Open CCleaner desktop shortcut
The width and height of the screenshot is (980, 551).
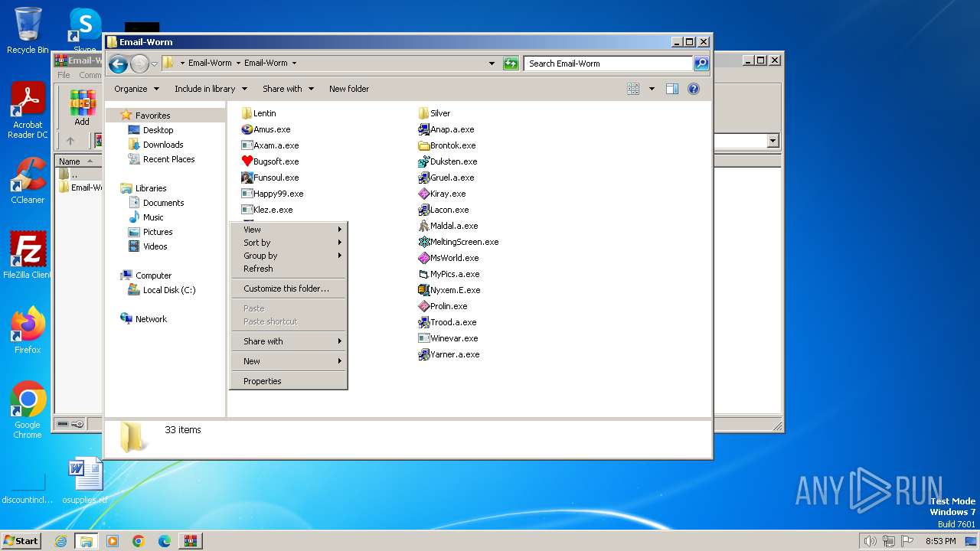[28, 181]
